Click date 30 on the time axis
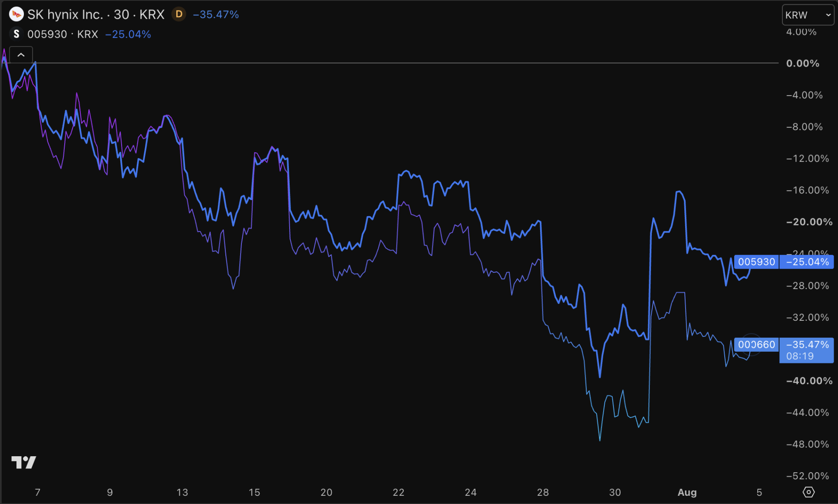This screenshot has height=504, width=838. (x=615, y=492)
